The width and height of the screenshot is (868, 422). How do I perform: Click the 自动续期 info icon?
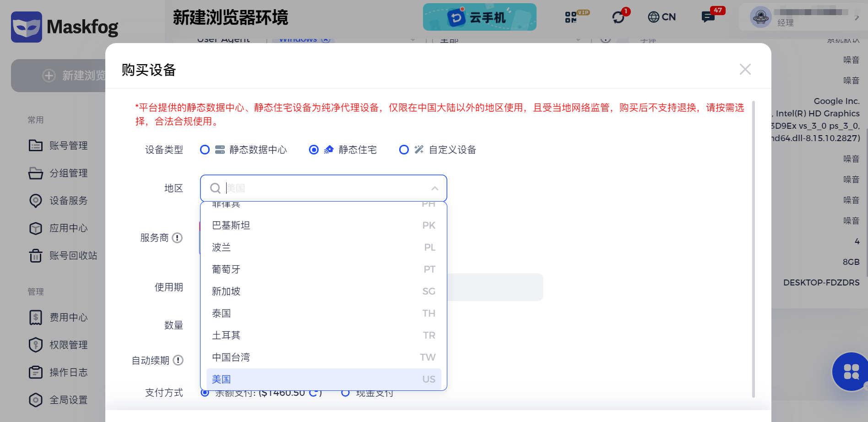[x=178, y=360]
